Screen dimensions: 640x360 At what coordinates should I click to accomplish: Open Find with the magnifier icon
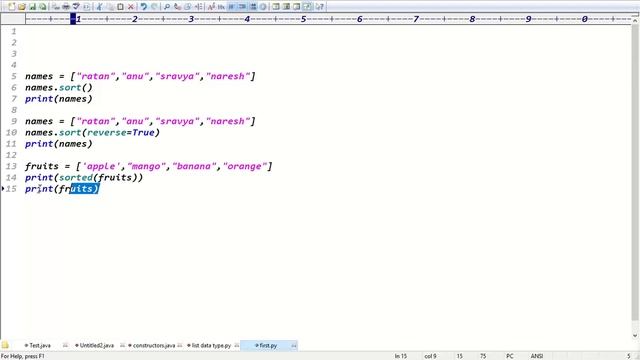point(167,7)
